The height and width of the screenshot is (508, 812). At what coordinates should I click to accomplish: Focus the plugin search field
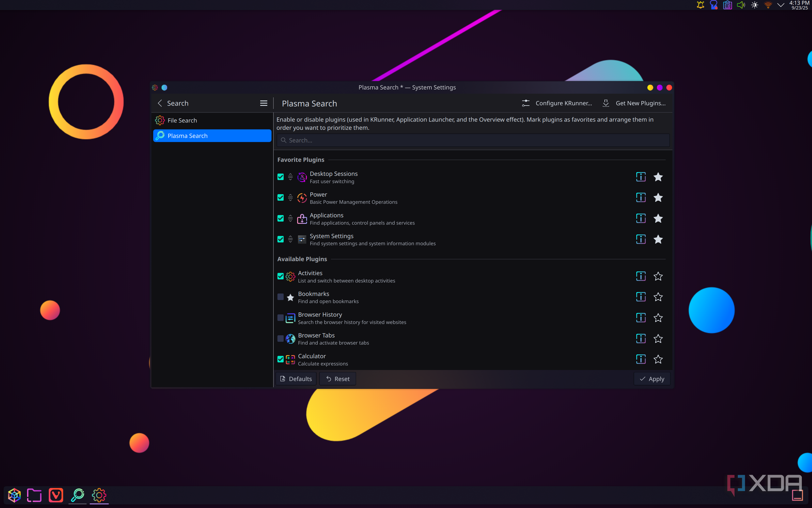(x=473, y=141)
